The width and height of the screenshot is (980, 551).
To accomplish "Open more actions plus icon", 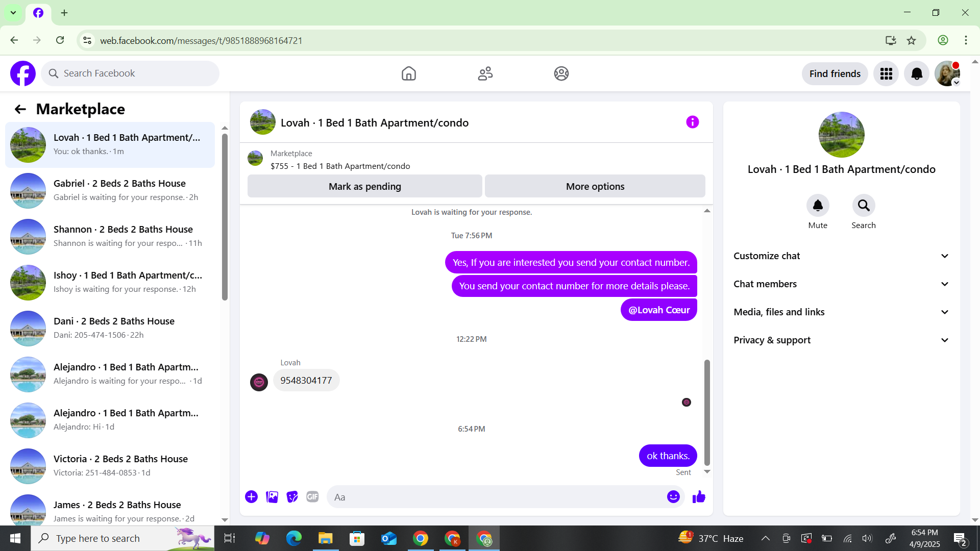I will click(251, 497).
